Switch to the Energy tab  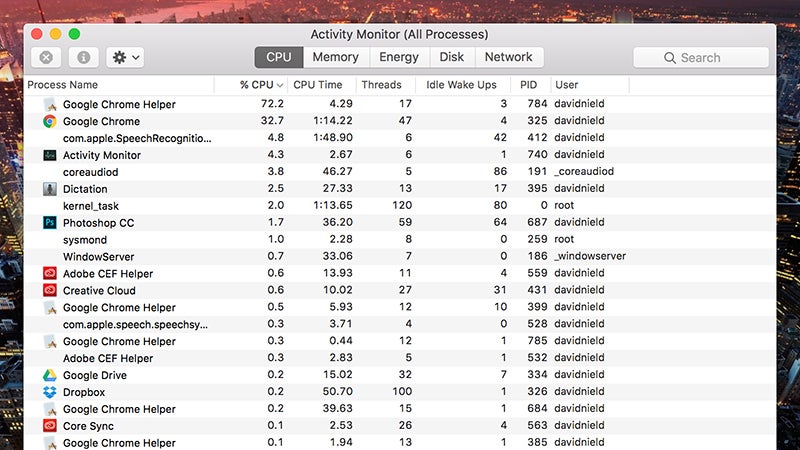399,57
